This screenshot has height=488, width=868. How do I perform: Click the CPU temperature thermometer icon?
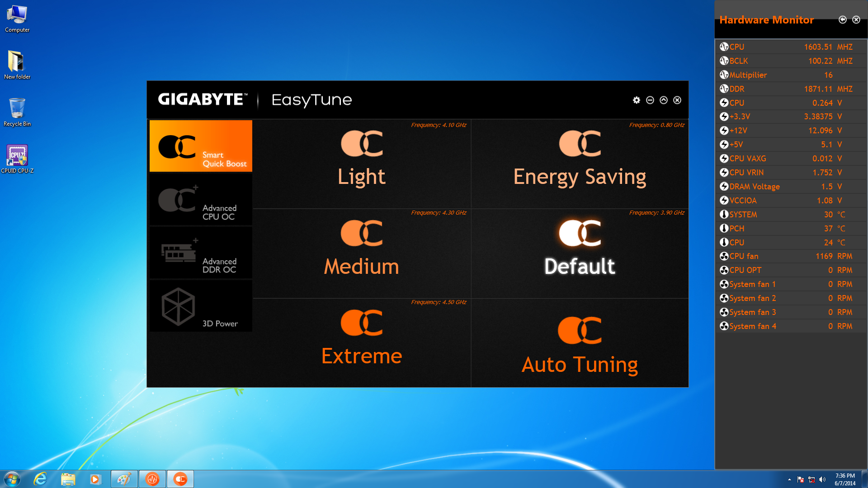(724, 242)
